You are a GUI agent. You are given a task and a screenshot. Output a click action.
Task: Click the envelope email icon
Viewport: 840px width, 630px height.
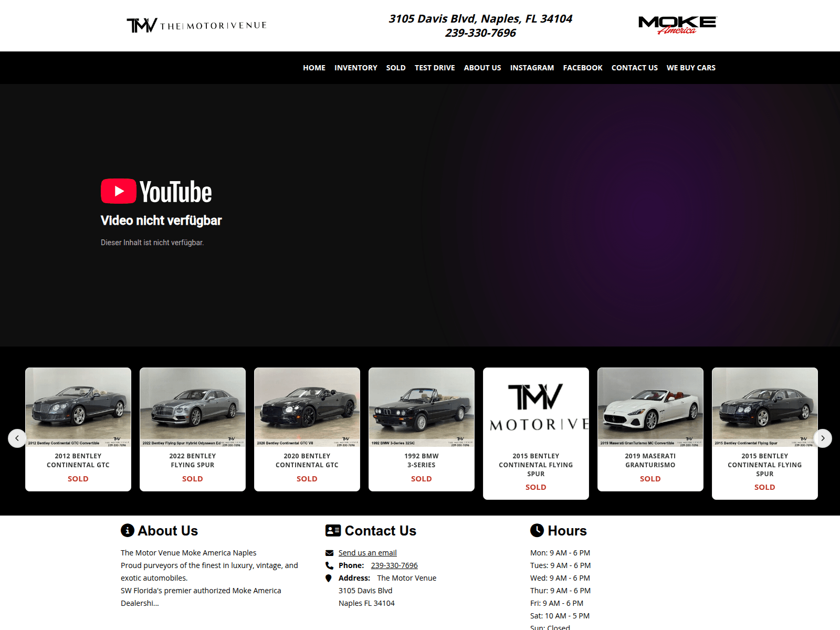point(329,553)
